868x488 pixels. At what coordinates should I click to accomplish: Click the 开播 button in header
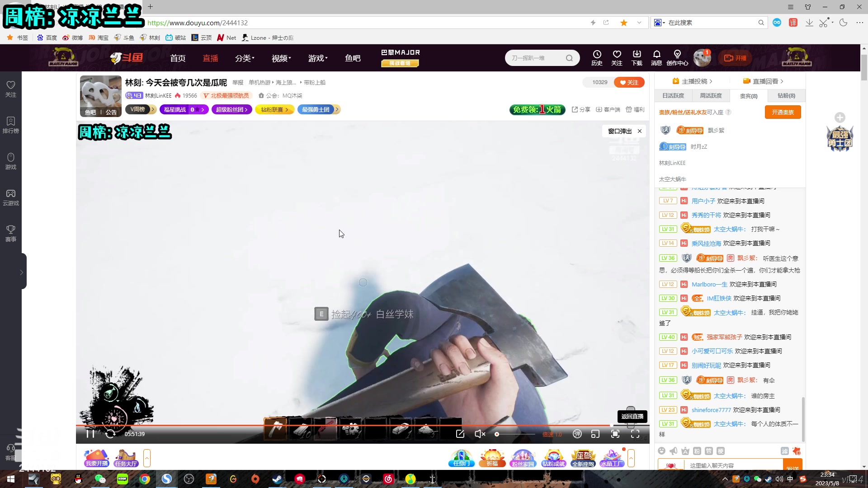(735, 58)
